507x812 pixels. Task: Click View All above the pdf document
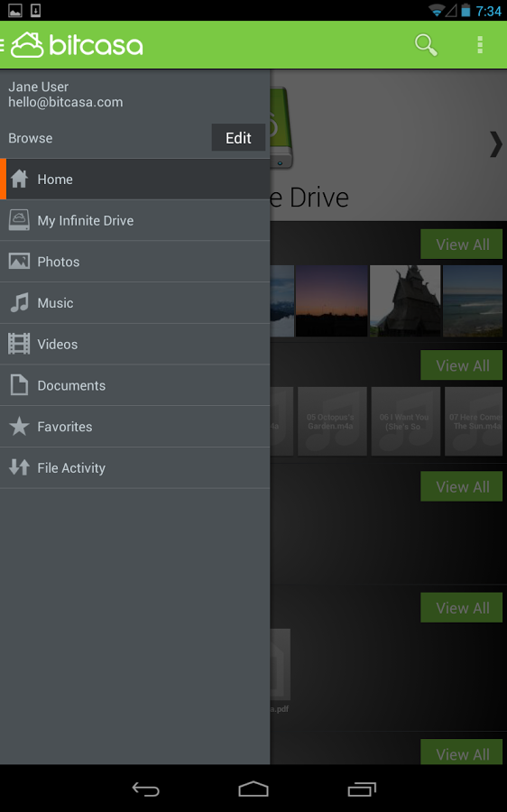(462, 607)
